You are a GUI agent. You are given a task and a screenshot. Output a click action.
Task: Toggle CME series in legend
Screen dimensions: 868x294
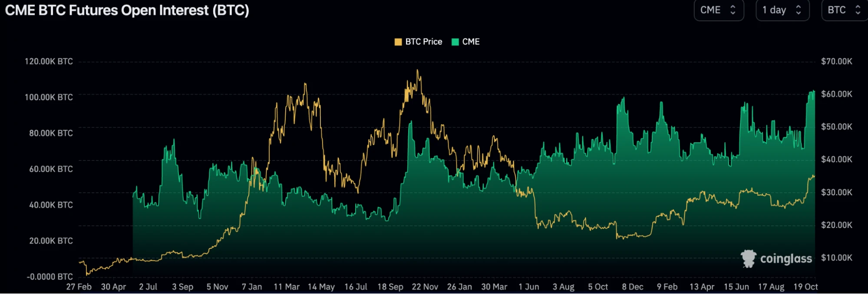(465, 42)
